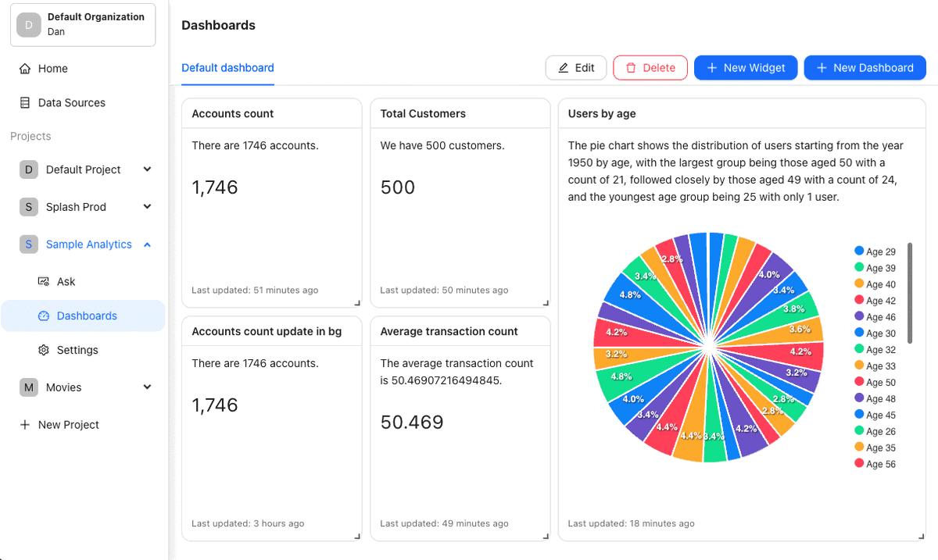Expand the Movies project item

click(147, 387)
